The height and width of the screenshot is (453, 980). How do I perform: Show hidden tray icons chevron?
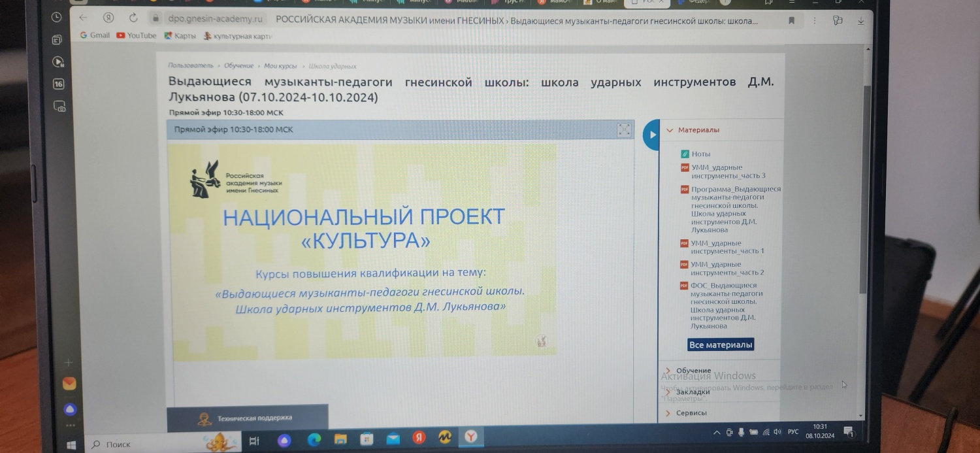click(x=717, y=432)
